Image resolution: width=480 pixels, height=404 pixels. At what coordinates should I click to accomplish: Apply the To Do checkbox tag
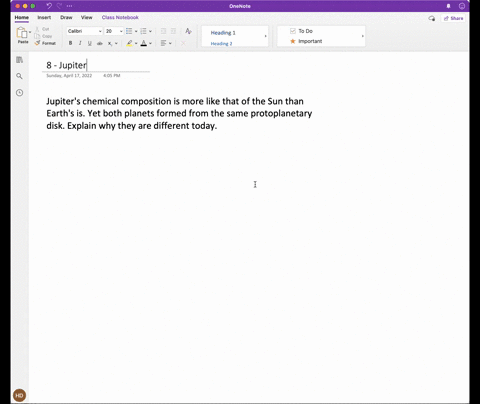point(301,31)
